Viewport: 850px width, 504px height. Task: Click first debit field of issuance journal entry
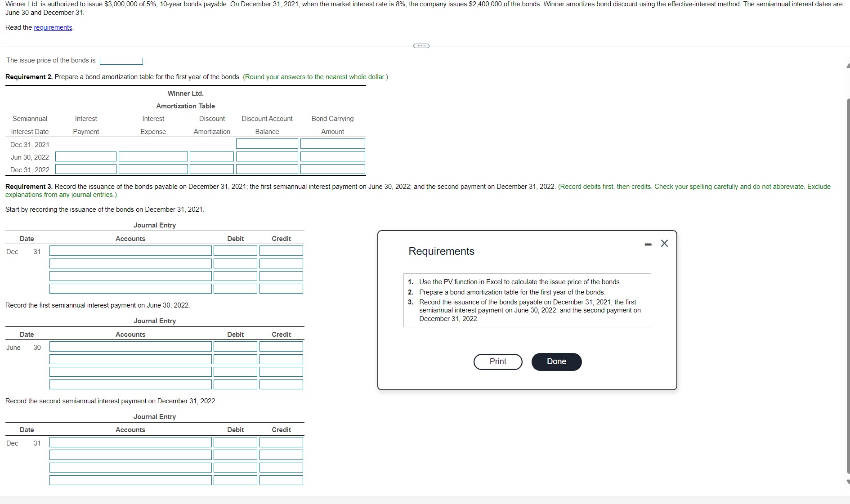(235, 251)
